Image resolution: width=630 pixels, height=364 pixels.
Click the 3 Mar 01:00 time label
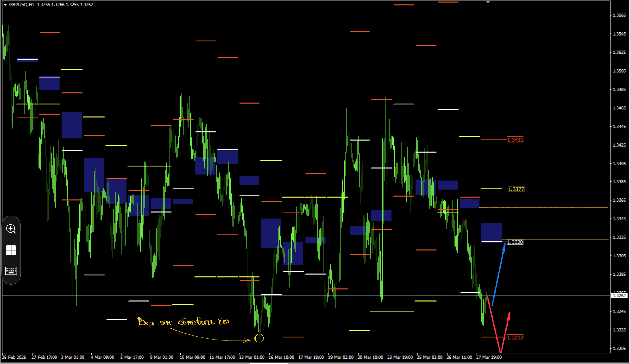pyautogui.click(x=72, y=357)
